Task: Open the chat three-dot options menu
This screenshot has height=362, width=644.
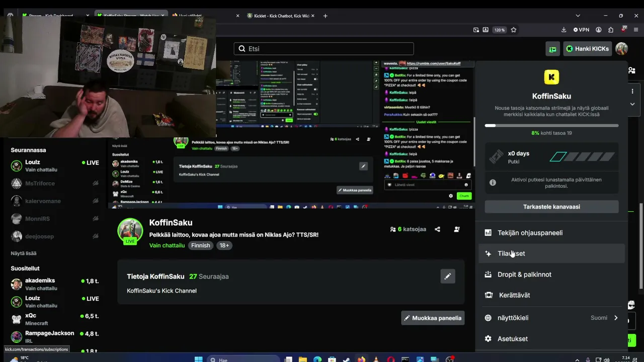Action: tap(632, 92)
